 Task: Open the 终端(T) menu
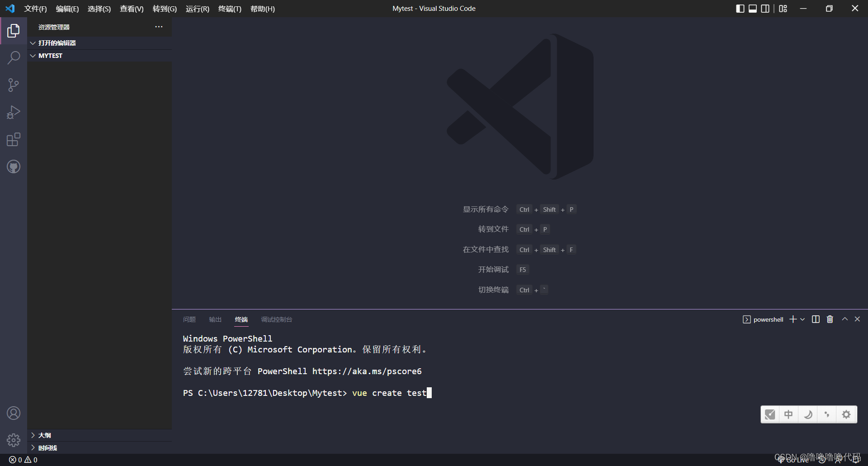coord(230,9)
